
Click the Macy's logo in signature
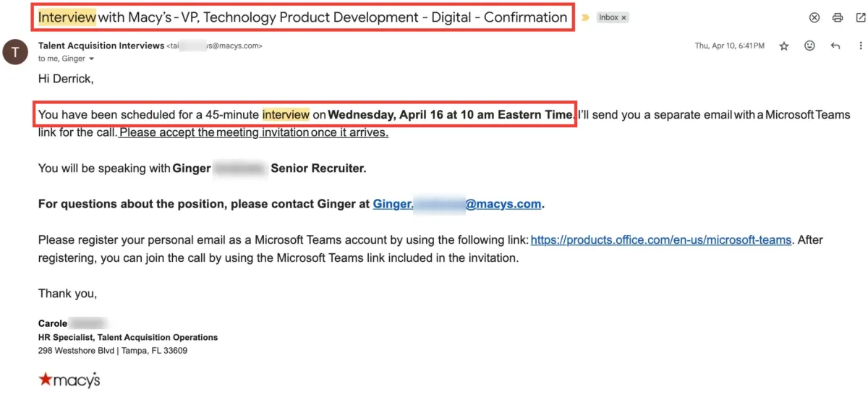[69, 378]
